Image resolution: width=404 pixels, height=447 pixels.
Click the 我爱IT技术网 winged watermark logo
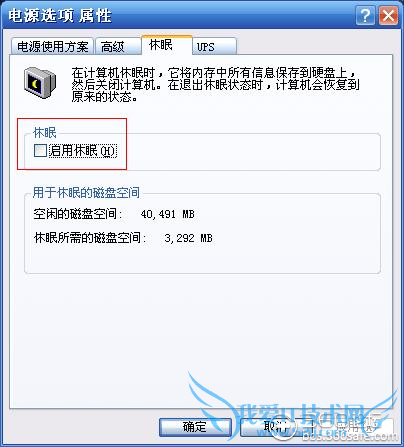coord(293,408)
